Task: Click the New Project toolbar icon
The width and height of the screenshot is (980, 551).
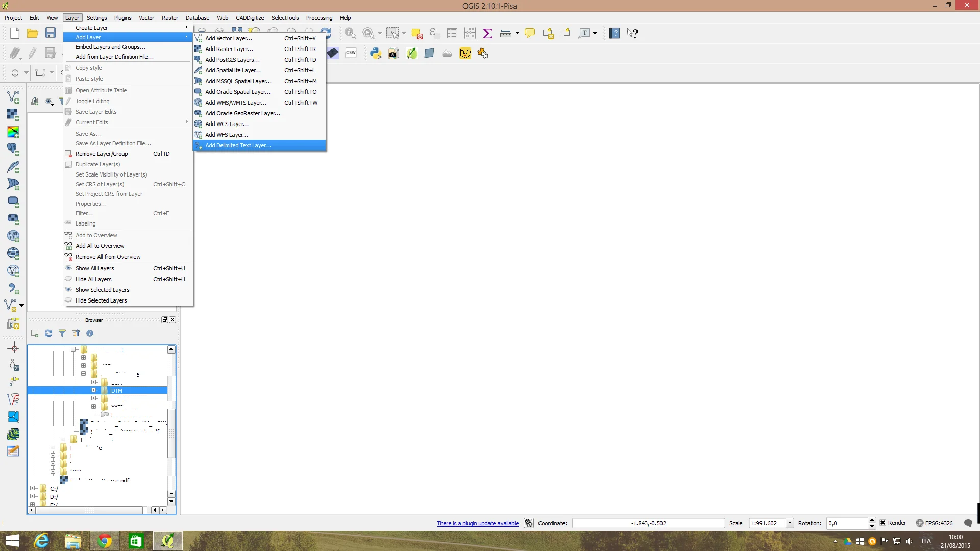Action: point(15,33)
